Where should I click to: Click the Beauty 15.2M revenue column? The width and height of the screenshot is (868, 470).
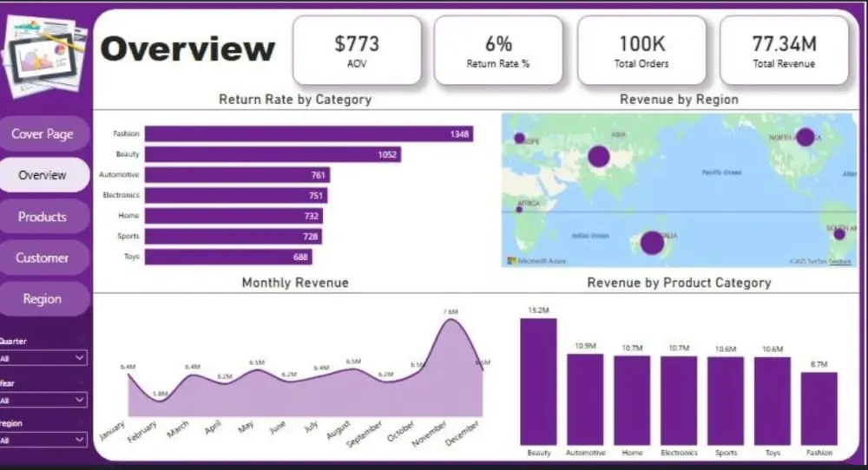pyautogui.click(x=539, y=382)
